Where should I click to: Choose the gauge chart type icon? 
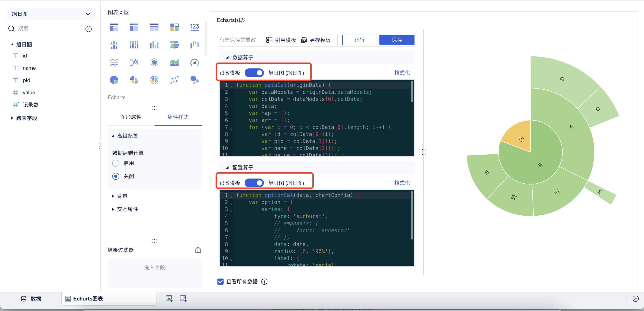pyautogui.click(x=194, y=62)
